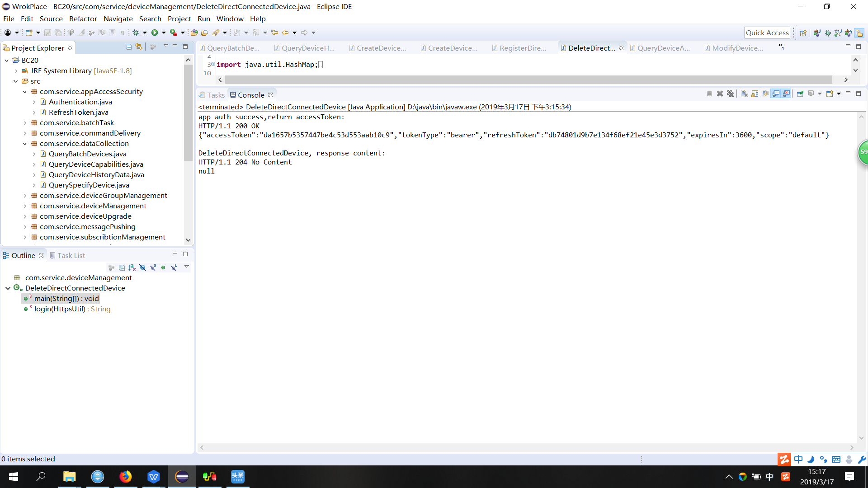868x488 pixels.
Task: Click the Clear Console icon
Action: [x=744, y=94]
